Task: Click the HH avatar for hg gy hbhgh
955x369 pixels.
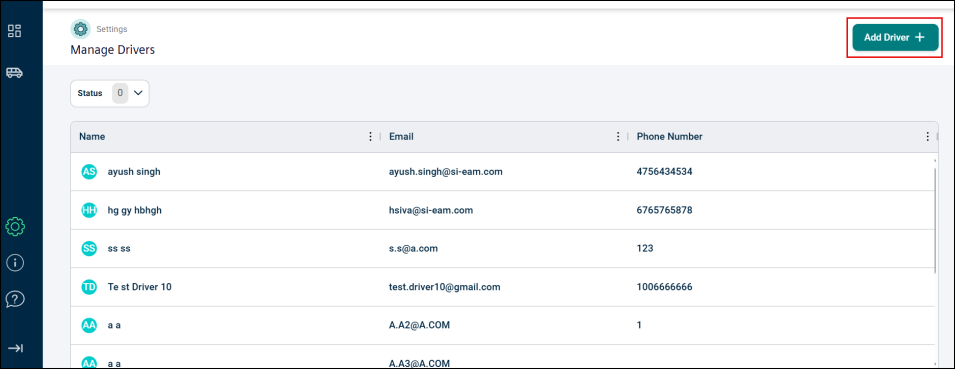Action: click(89, 210)
